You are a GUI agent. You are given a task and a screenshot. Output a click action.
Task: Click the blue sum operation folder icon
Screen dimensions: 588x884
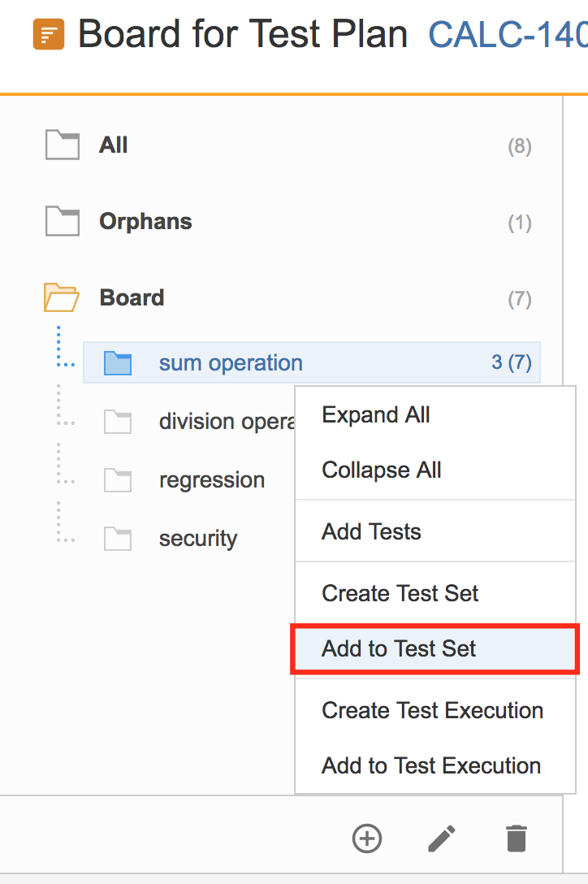118,363
